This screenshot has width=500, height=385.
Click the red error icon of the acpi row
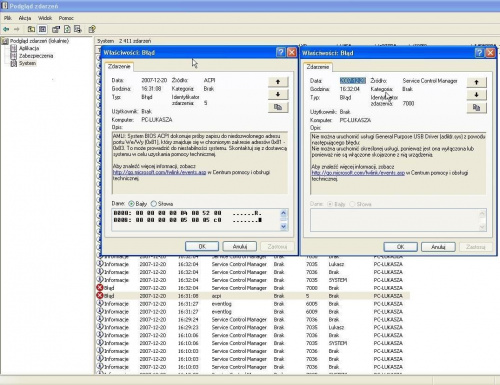click(100, 296)
